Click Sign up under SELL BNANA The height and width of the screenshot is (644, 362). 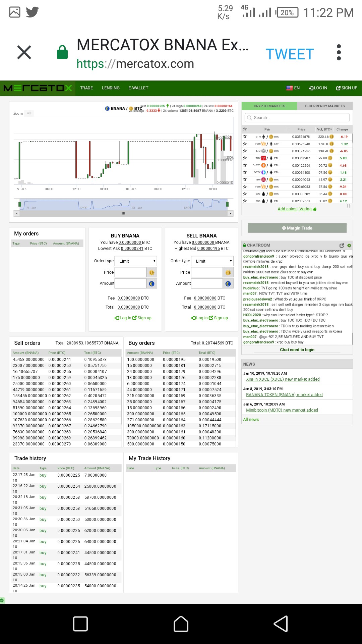tap(218, 318)
